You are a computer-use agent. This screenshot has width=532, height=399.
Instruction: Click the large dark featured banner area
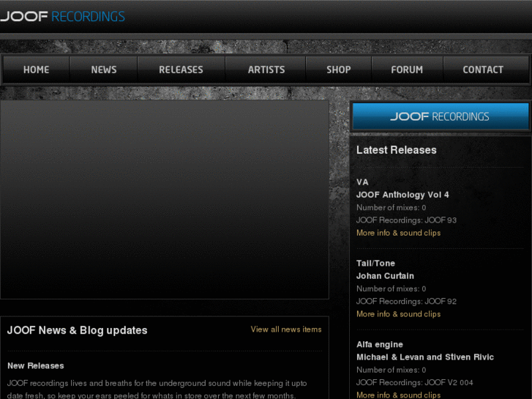pos(165,200)
